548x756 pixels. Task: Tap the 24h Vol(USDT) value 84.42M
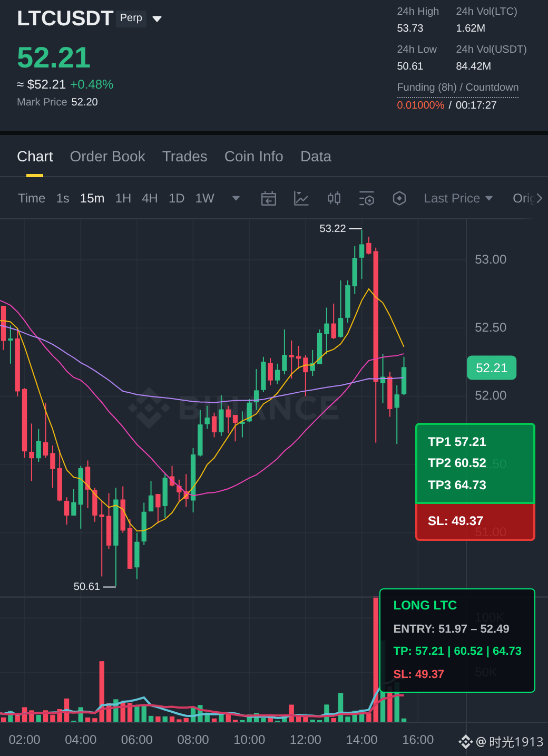click(473, 66)
